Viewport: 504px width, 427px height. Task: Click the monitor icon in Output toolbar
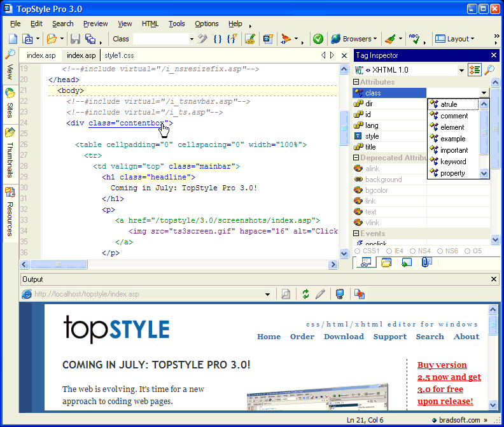[340, 294]
